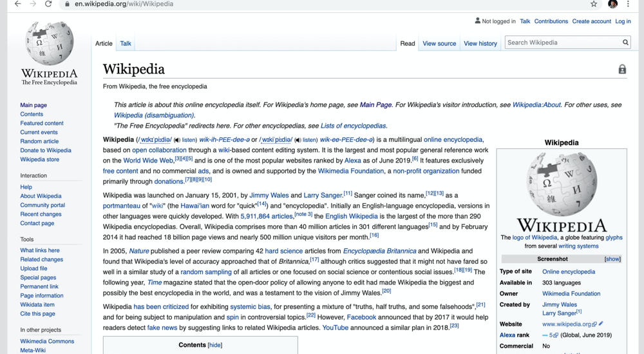Open About Wikipedia sidebar link
Screen dimensions: 644x354
(41, 196)
